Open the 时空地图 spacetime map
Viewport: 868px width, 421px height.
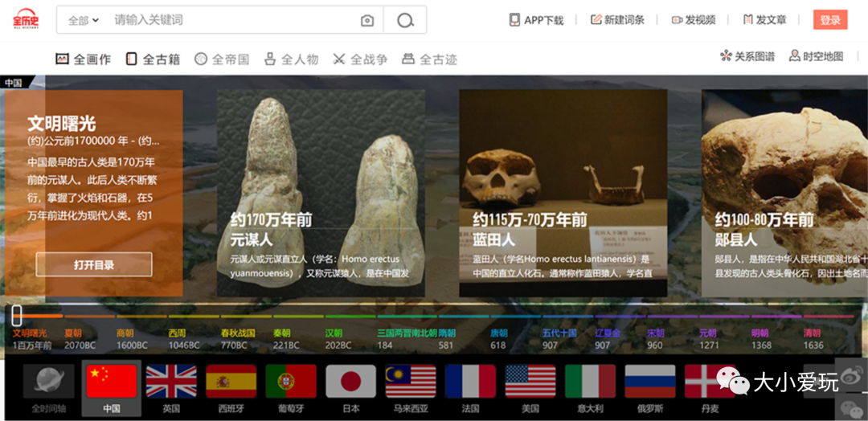pyautogui.click(x=816, y=56)
